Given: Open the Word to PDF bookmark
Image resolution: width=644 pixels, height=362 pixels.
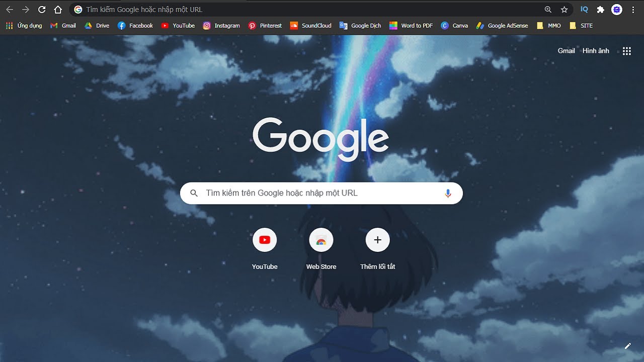Looking at the screenshot, I should click(411, 26).
